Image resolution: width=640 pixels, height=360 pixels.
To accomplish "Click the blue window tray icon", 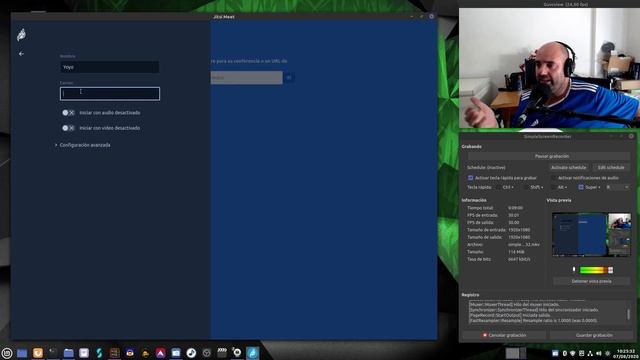I will pyautogui.click(x=555, y=353).
